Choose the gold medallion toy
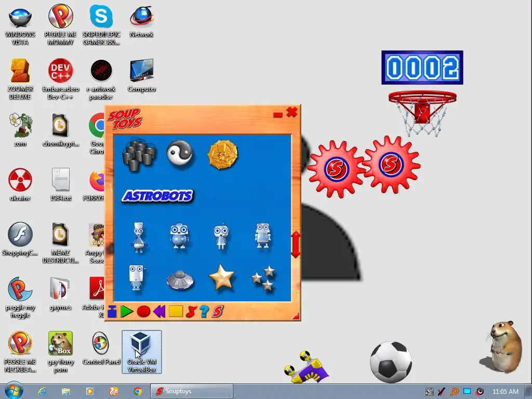Viewport: 532px width, 399px height. 222,154
